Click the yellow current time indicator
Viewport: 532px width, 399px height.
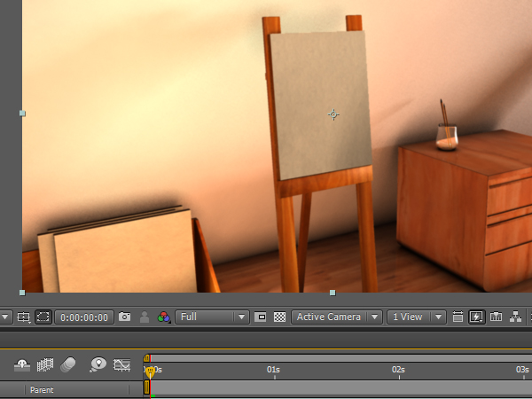150,372
